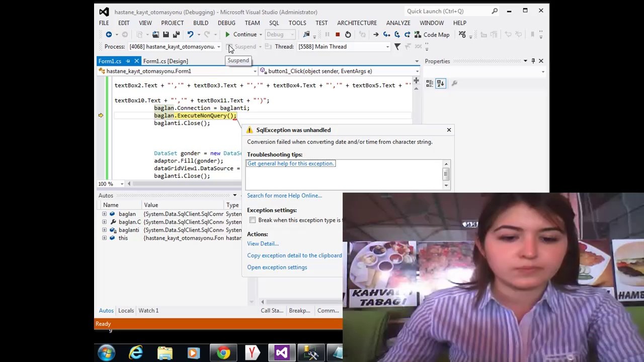
Task: Click the troubleshooting tips vertical scrollbar
Action: 446,174
